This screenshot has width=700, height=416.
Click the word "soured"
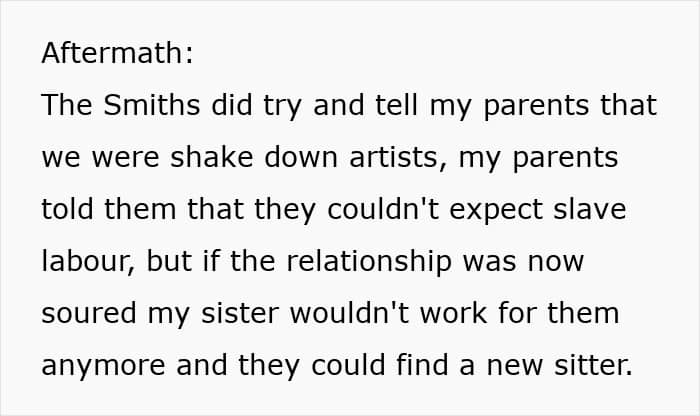(90, 314)
